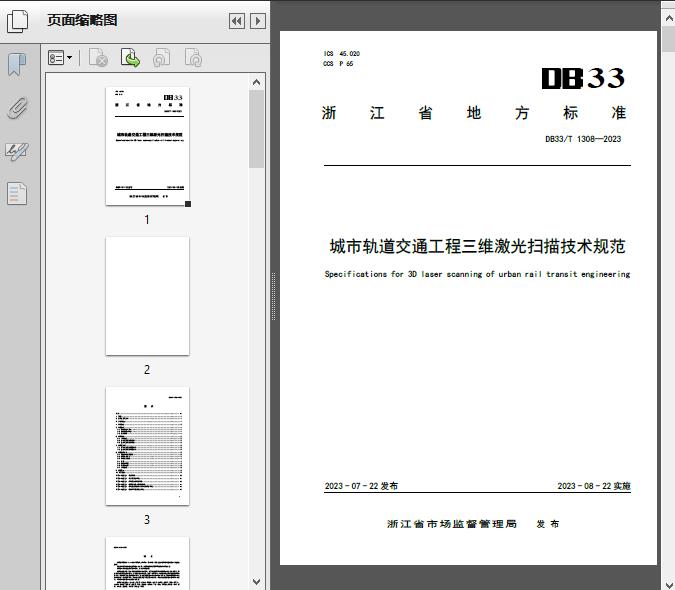Click the delete pages icon
Image resolution: width=675 pixels, height=590 pixels.
point(98,58)
